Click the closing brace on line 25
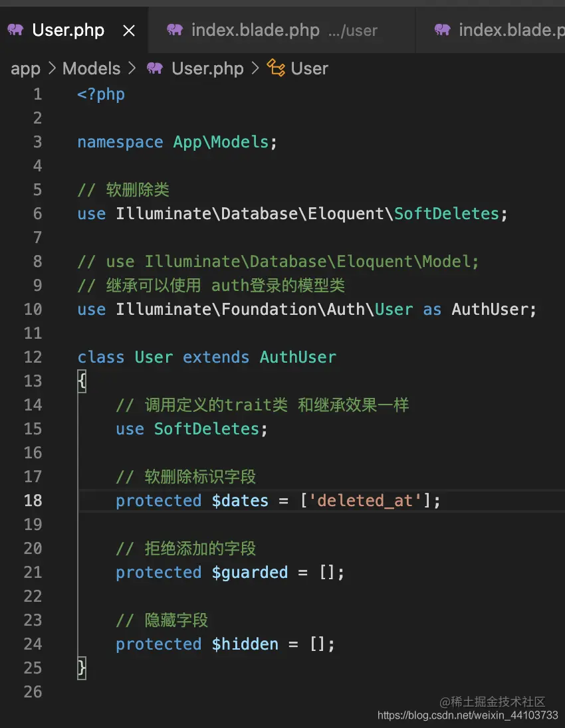Viewport: 565px width, 728px height. point(82,668)
